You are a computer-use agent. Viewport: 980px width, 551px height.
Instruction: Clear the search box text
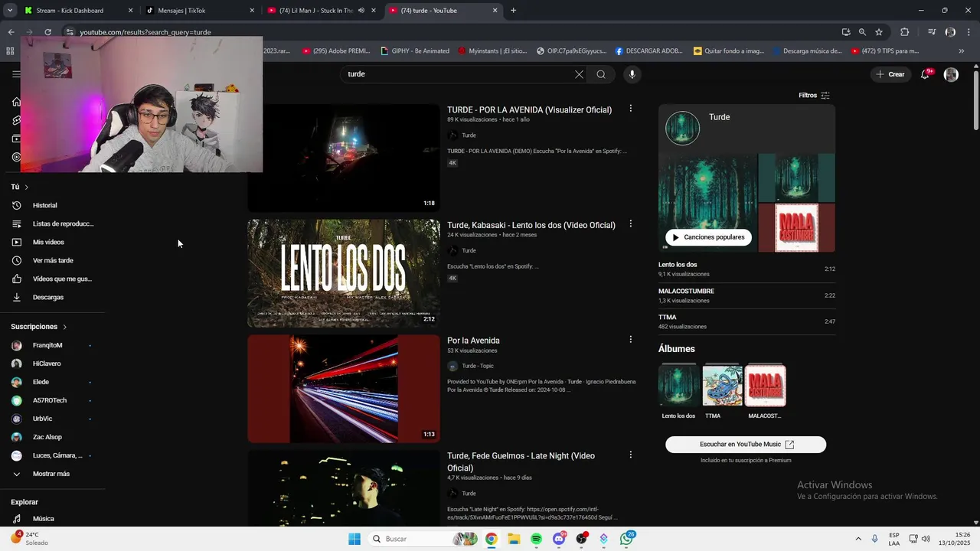(579, 74)
